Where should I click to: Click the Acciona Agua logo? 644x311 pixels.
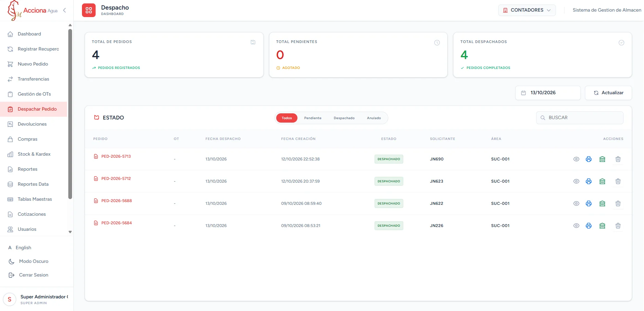click(x=32, y=11)
